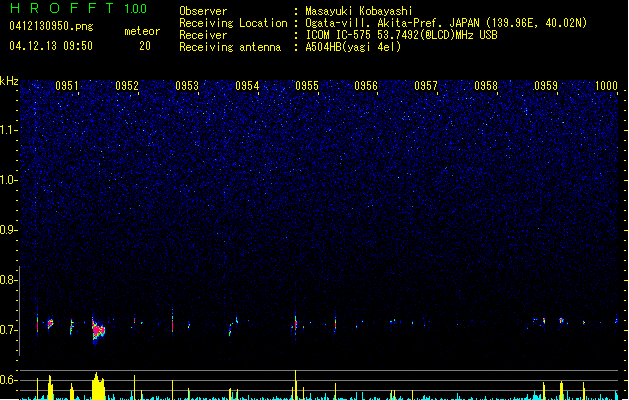Image resolution: width=629 pixels, height=400 pixels.
Task: Click the 0.7 kHz axis label
Action: coord(8,330)
